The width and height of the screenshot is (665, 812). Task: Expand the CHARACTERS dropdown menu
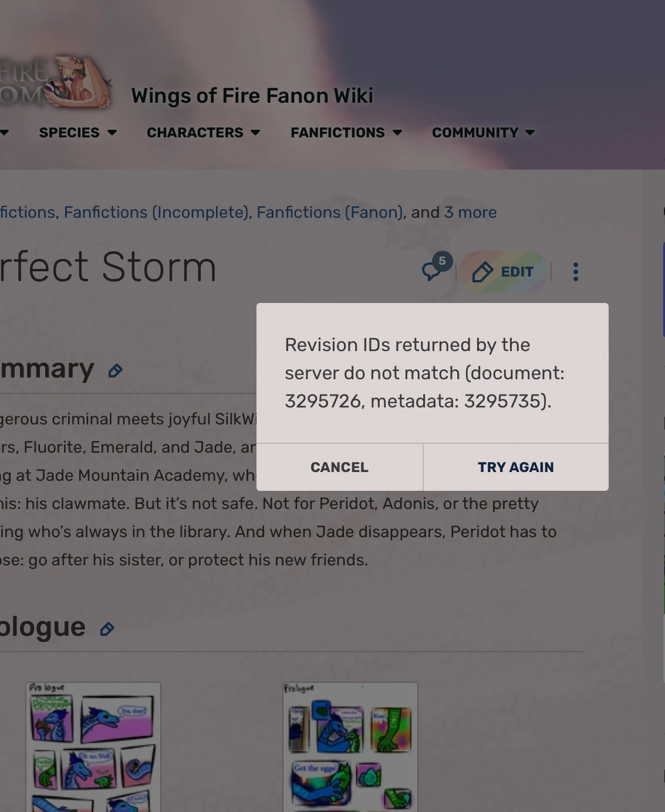pos(203,133)
